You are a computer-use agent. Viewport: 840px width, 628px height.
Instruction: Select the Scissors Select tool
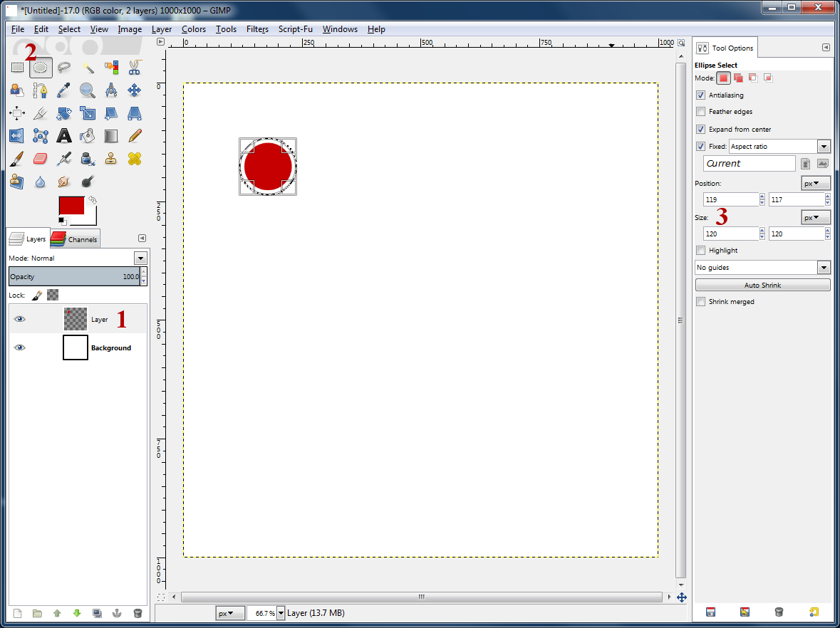(135, 68)
